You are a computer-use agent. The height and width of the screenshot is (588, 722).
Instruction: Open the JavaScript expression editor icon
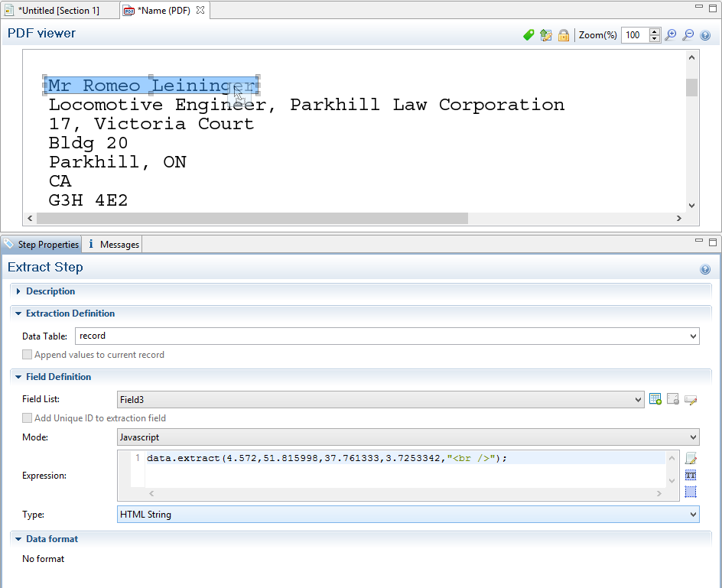[x=691, y=459]
